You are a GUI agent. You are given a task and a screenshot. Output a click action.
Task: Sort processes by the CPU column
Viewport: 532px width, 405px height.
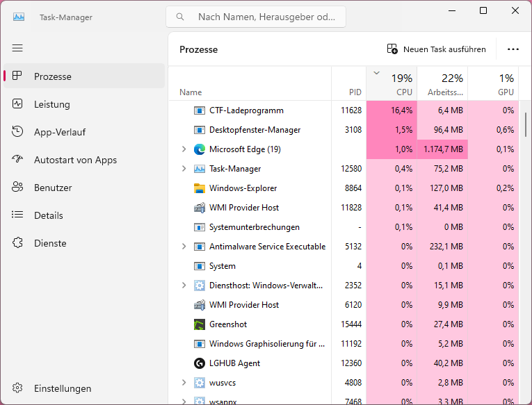401,84
